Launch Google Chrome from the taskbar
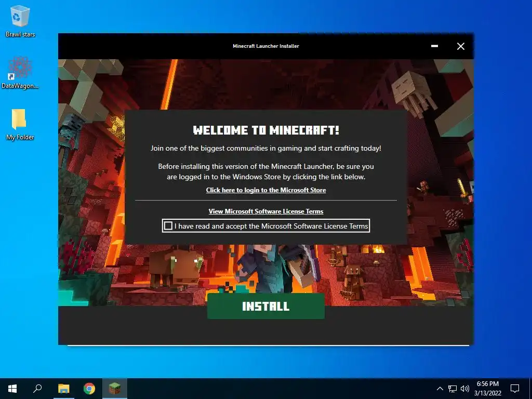This screenshot has height=399, width=532. (x=89, y=389)
